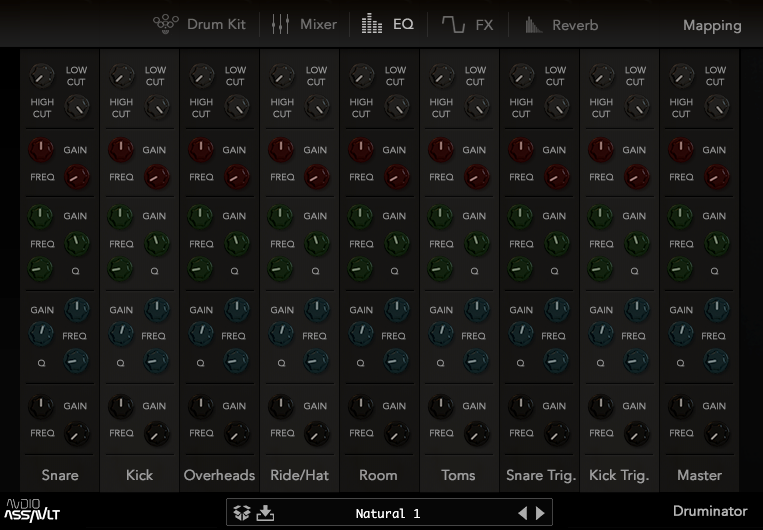763x530 pixels.
Task: Click the Toms High Cut knob
Action: pyautogui.click(x=477, y=107)
